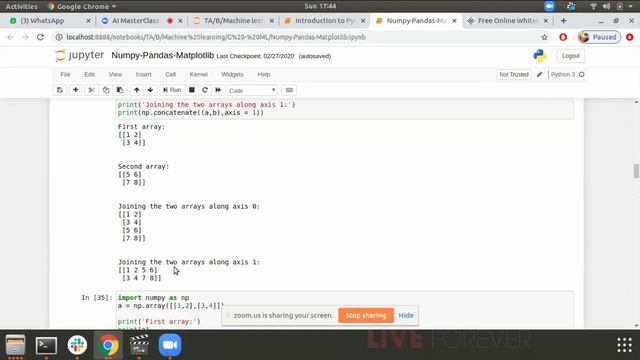This screenshot has width=640, height=360.
Task: Bookmark this page with the star icon
Action: 544,37
